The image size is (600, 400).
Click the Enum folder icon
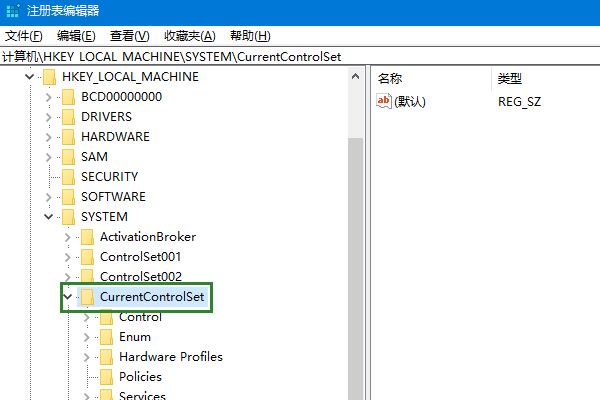pyautogui.click(x=106, y=337)
